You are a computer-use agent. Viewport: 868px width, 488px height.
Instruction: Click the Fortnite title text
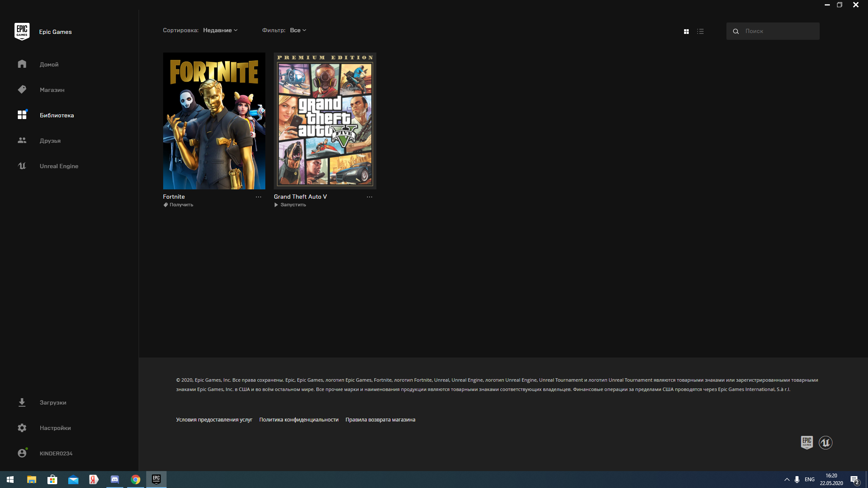click(x=174, y=197)
